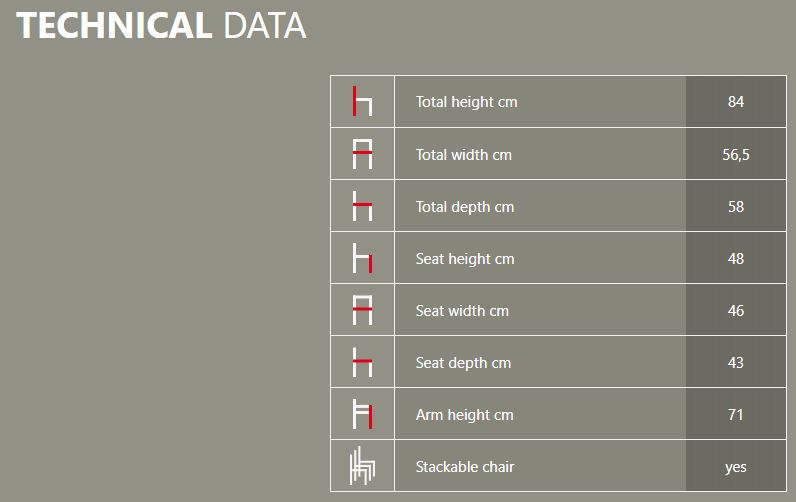Click the total width value 56,5

click(736, 155)
